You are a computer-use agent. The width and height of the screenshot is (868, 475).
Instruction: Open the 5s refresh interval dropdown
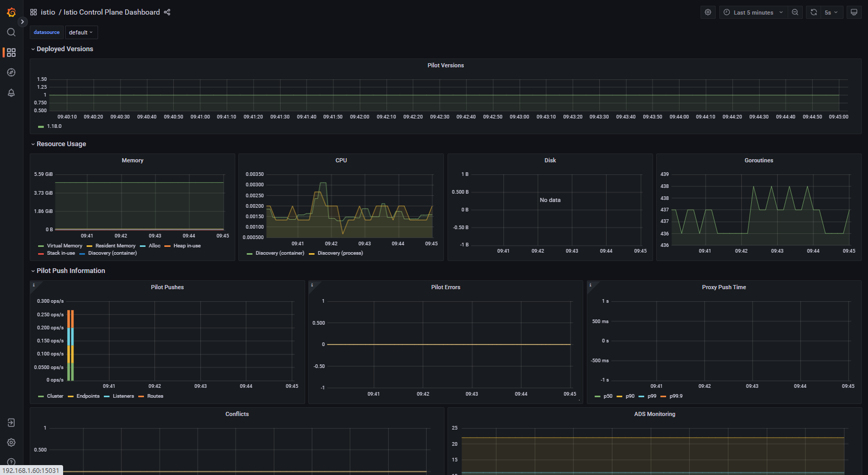coord(831,13)
